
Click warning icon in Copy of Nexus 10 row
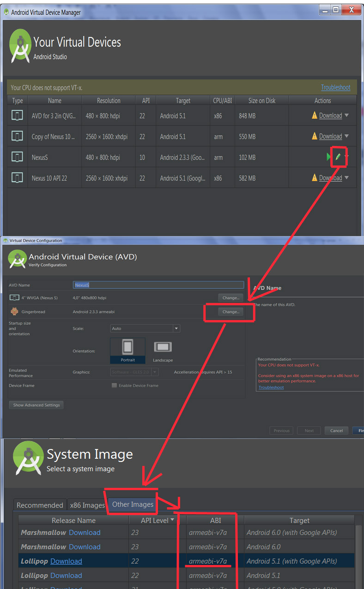point(315,136)
